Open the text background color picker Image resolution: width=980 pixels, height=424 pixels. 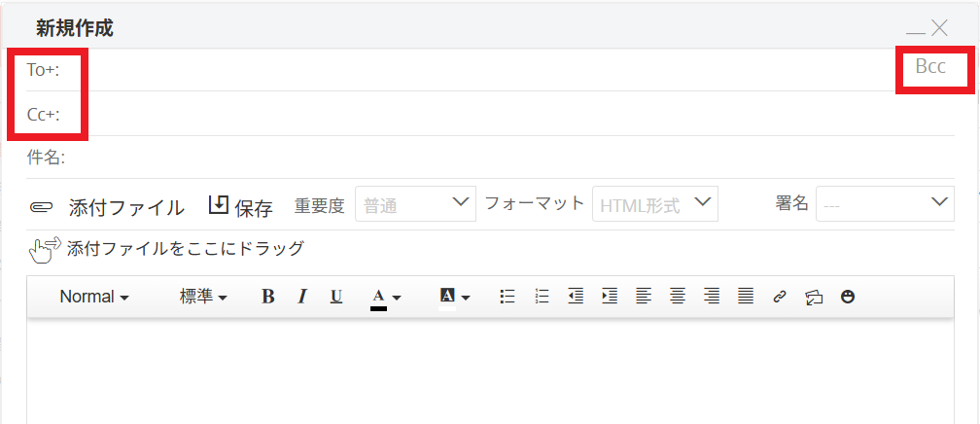click(x=454, y=298)
